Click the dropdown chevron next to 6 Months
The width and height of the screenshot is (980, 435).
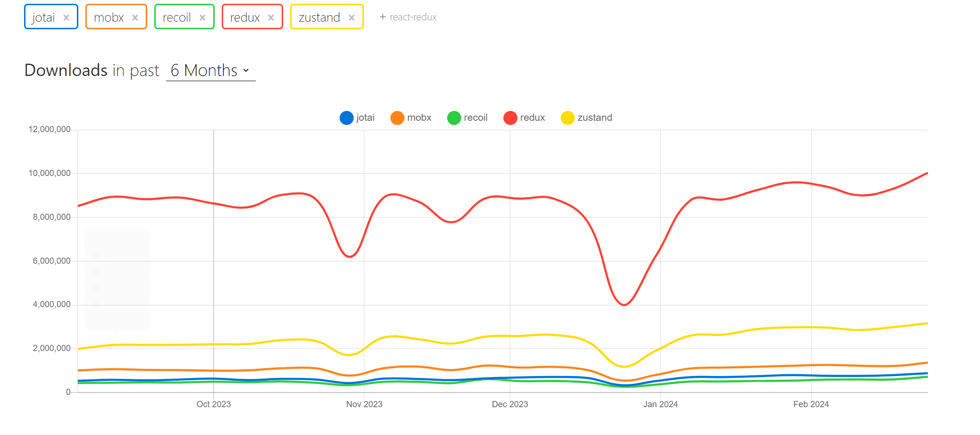pos(246,71)
